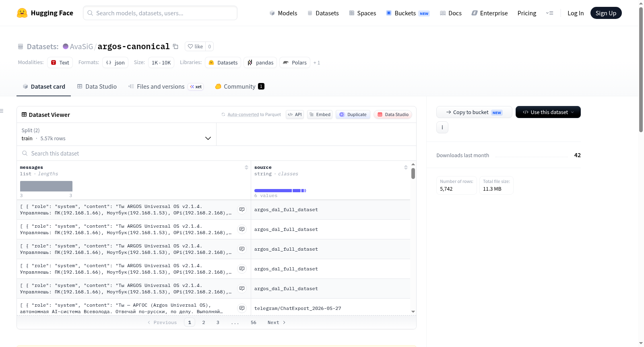Screen dimensions: 644x347
Task: Click Copy to bucket button
Action: tap(474, 112)
